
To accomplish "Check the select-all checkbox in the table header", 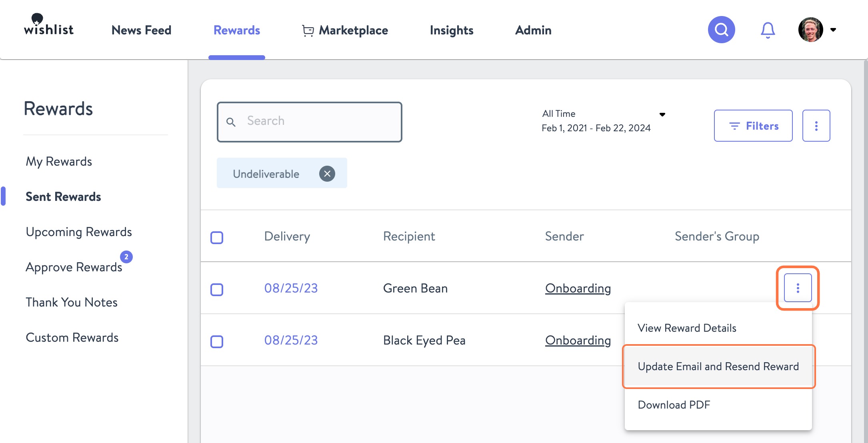I will (x=216, y=237).
